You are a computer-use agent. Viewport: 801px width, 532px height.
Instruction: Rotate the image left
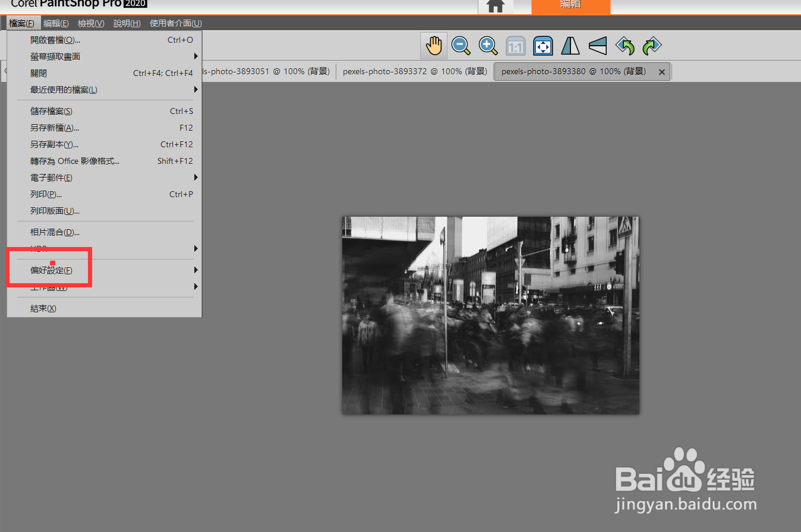coord(625,46)
